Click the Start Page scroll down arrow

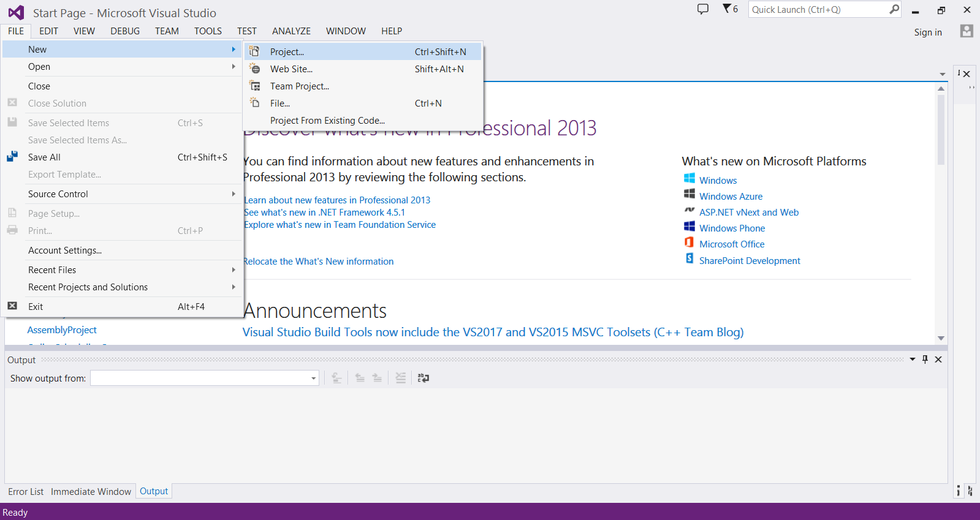pyautogui.click(x=941, y=338)
